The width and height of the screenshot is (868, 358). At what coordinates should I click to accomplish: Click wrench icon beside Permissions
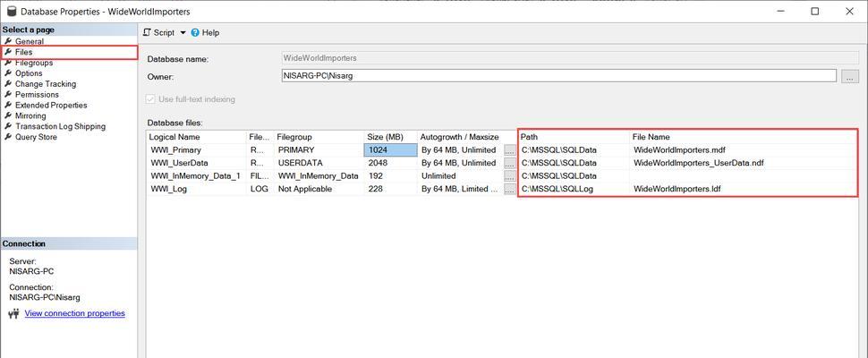pos(8,94)
